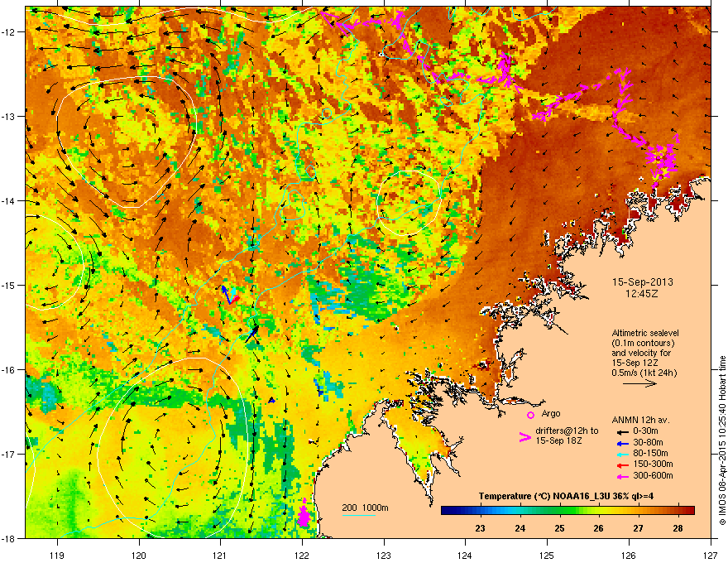
Task: Click the magenta drifters arrowhead legend symbol
Action: (x=524, y=436)
